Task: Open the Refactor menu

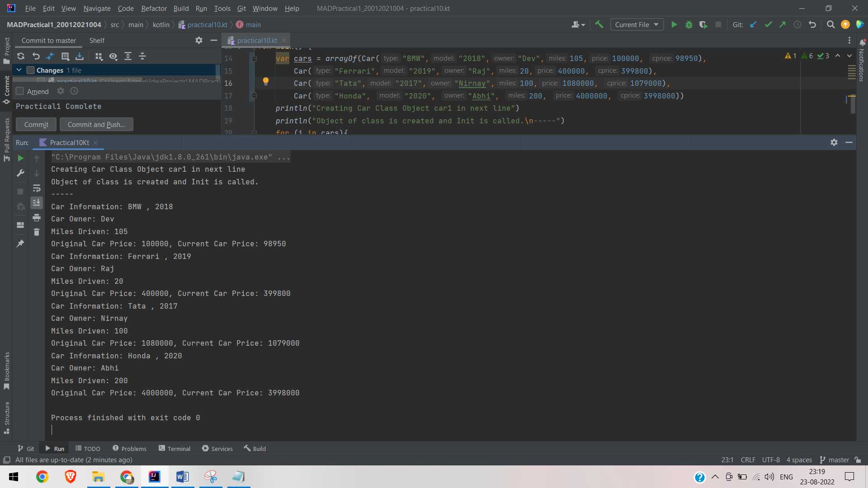Action: (x=154, y=8)
